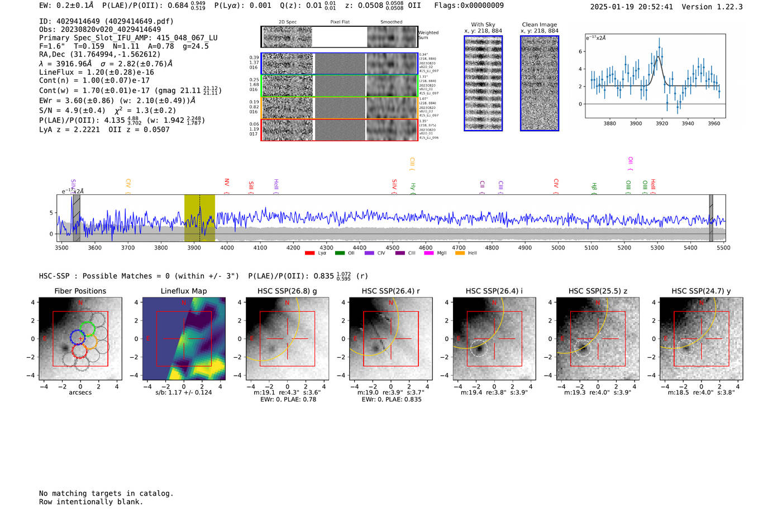Select the With Sky image panel
The width and height of the screenshot is (782, 532).
(483, 83)
